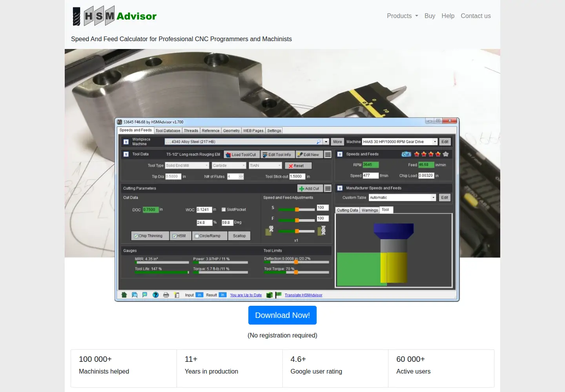
Task: Open the Translate HSMAdvisor link
Action: 303,295
